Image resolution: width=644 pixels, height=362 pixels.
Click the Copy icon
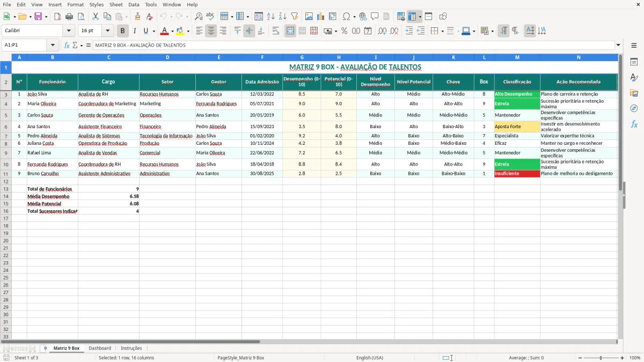[107, 17]
